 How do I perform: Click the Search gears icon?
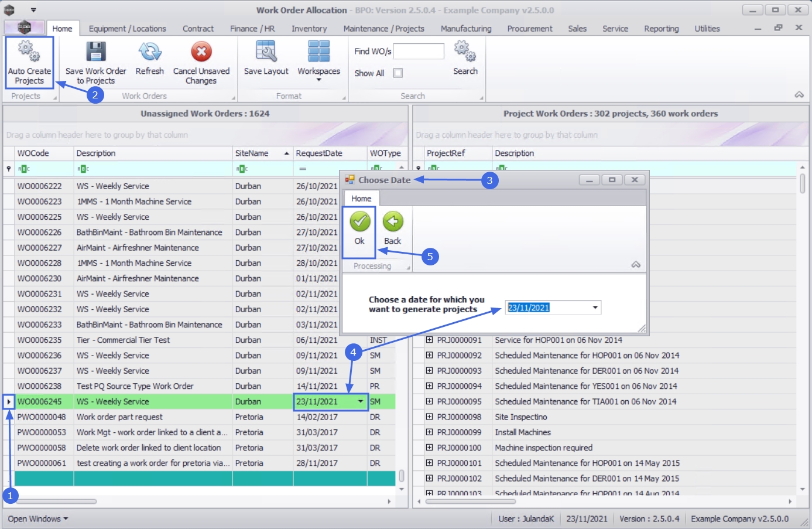pyautogui.click(x=465, y=52)
